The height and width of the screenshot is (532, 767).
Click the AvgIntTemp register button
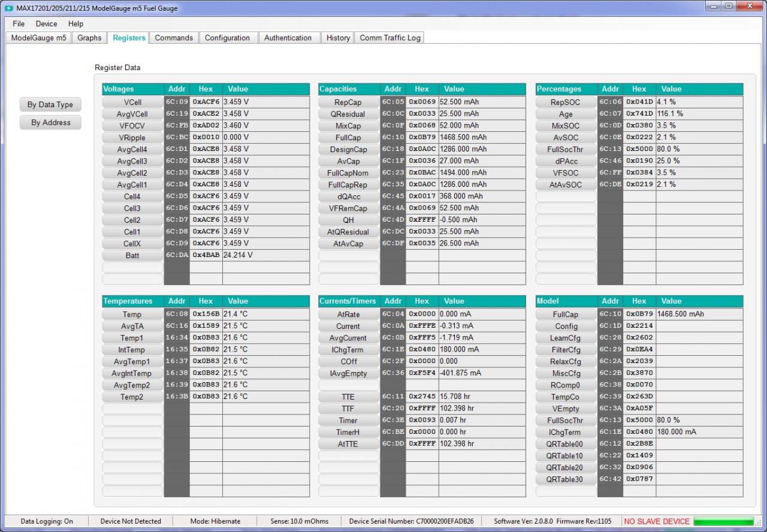(x=132, y=373)
